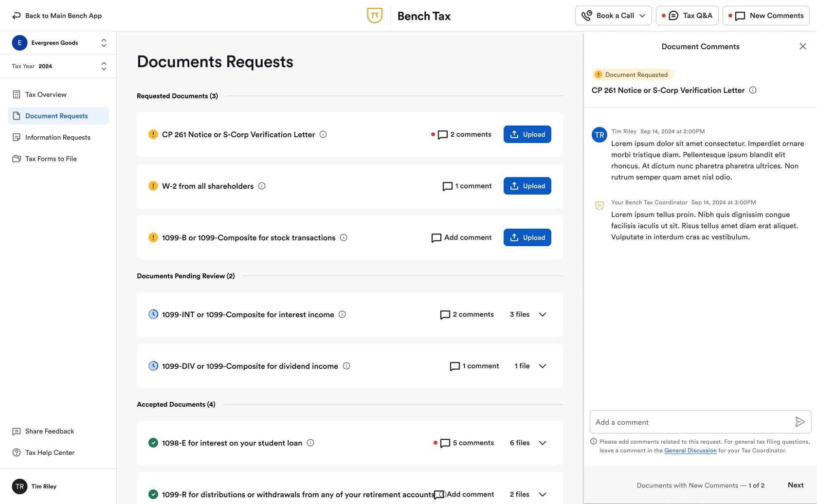
Task: Open 5 comments on 1098-E row
Action: click(467, 443)
